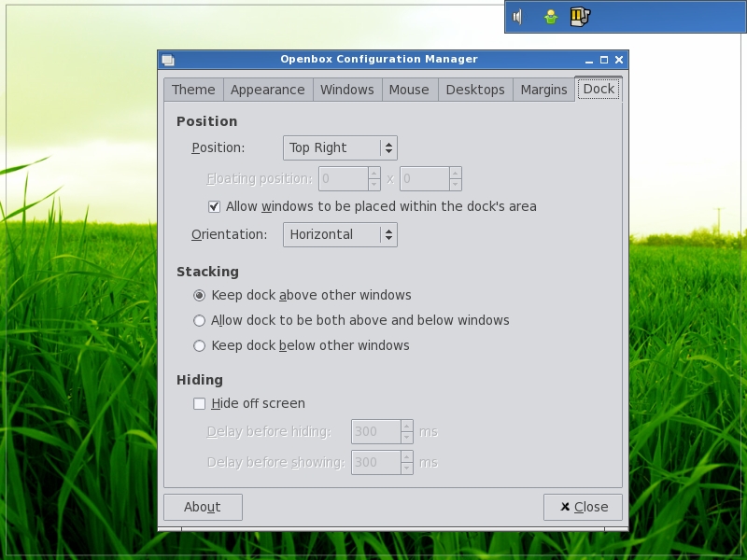Select Keep dock below other windows
This screenshot has width=747, height=560.
[x=199, y=345]
